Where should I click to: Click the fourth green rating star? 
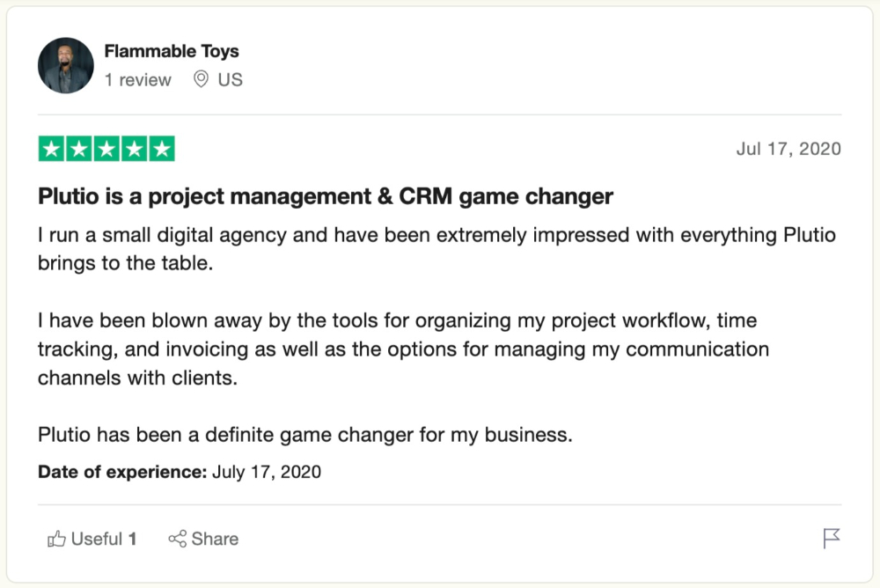134,149
